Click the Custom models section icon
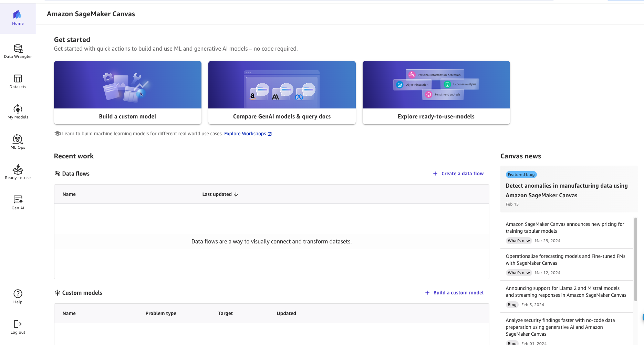The image size is (644, 345). pyautogui.click(x=58, y=293)
